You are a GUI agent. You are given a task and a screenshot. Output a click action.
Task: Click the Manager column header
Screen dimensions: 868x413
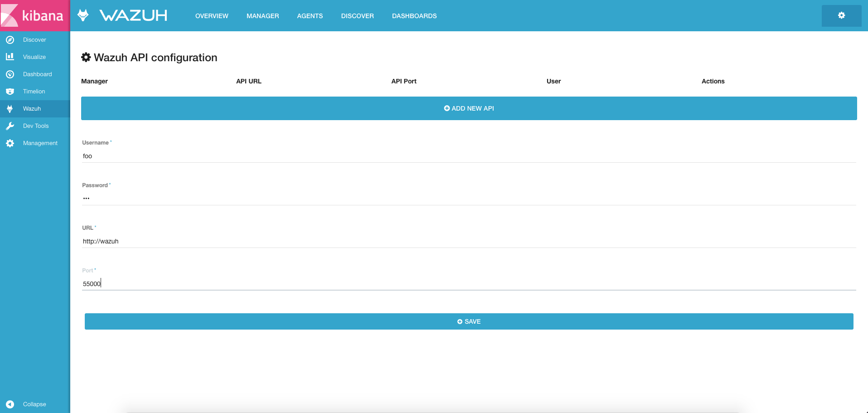[x=94, y=81]
